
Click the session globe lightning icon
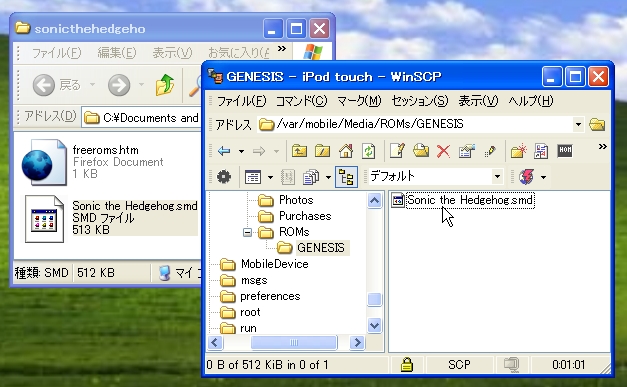[527, 176]
